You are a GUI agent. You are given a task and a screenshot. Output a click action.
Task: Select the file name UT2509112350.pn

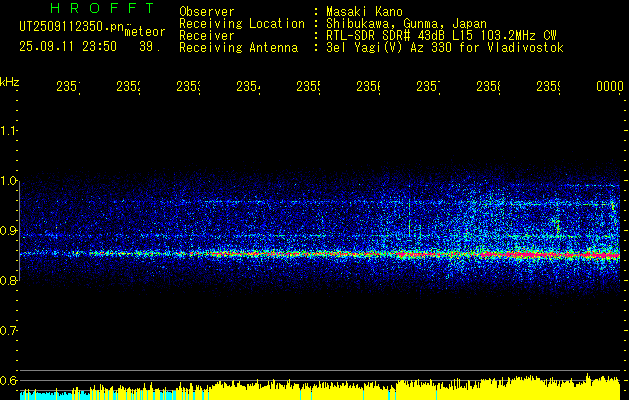pos(72,27)
